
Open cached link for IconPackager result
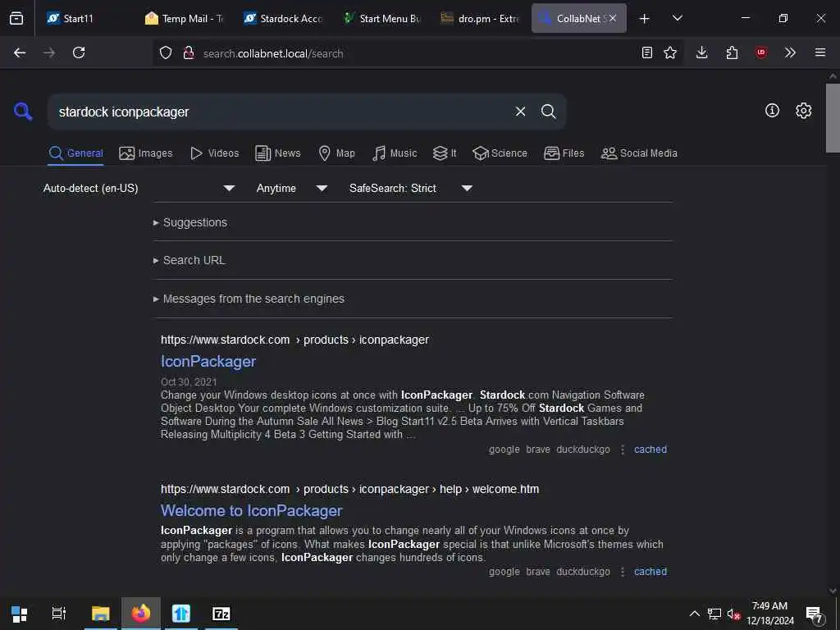pyautogui.click(x=651, y=450)
